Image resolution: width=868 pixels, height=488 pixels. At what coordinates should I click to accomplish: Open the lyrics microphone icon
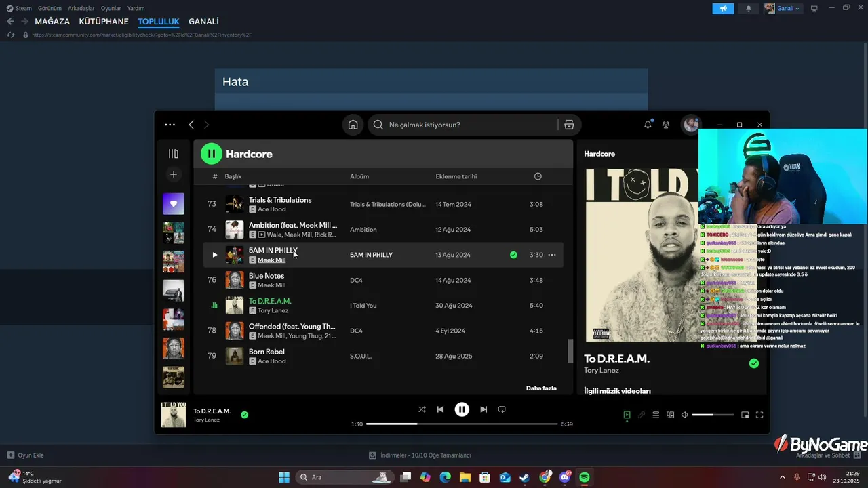coord(642,415)
